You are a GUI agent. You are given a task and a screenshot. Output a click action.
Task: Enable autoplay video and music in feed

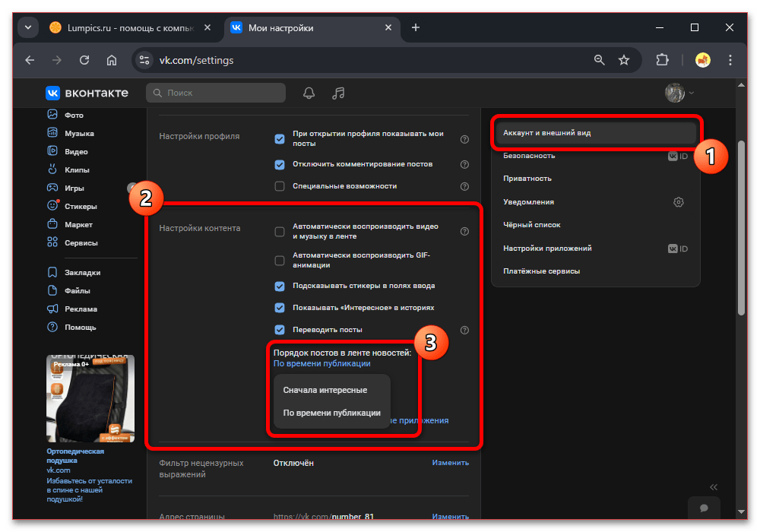click(280, 232)
